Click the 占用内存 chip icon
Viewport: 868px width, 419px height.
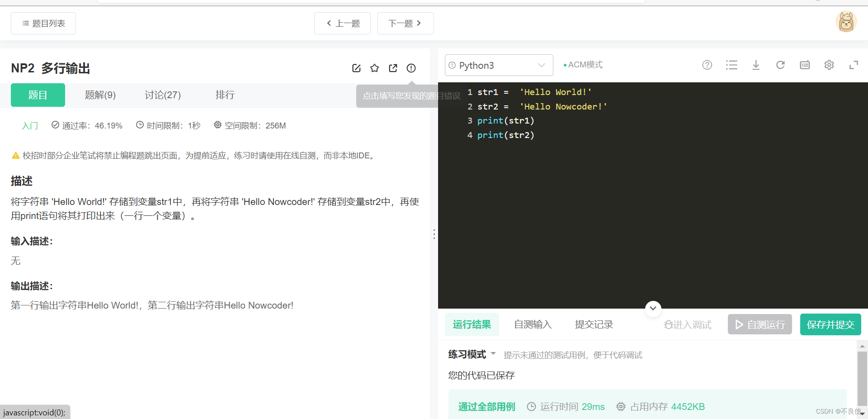(x=621, y=407)
